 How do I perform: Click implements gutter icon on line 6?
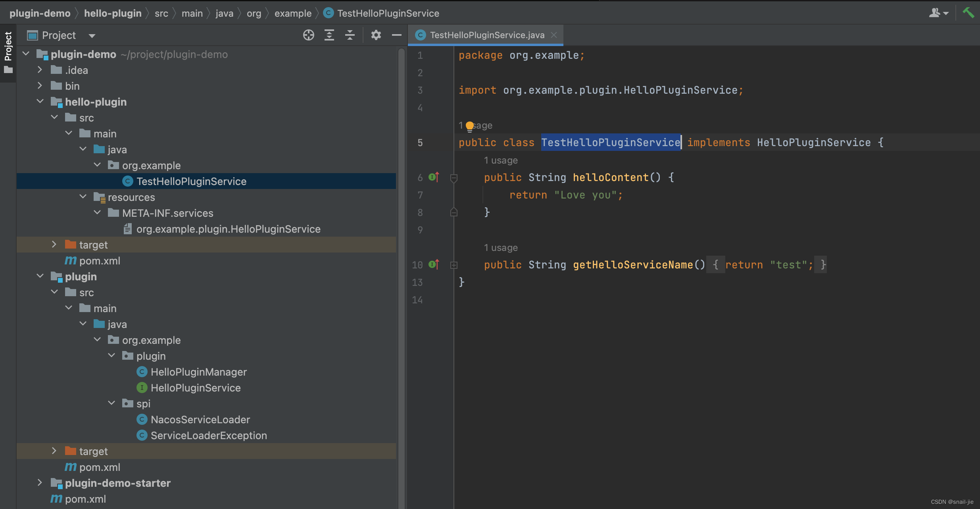tap(434, 177)
